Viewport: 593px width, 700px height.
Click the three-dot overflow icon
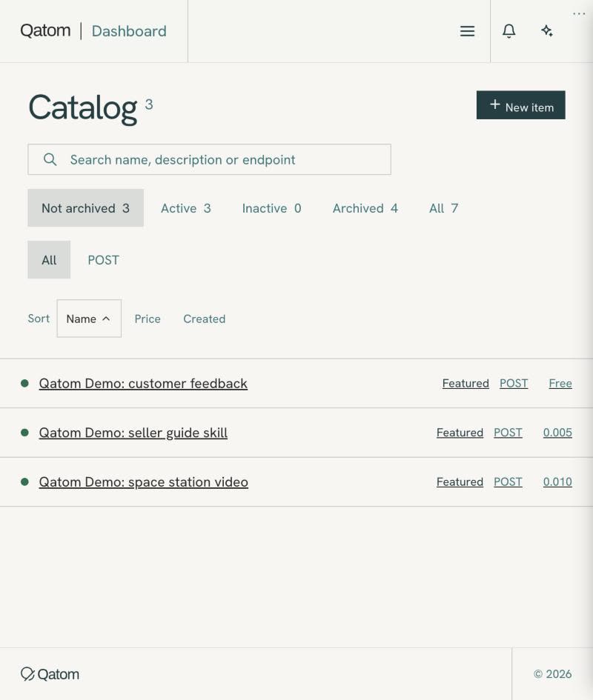tap(579, 14)
